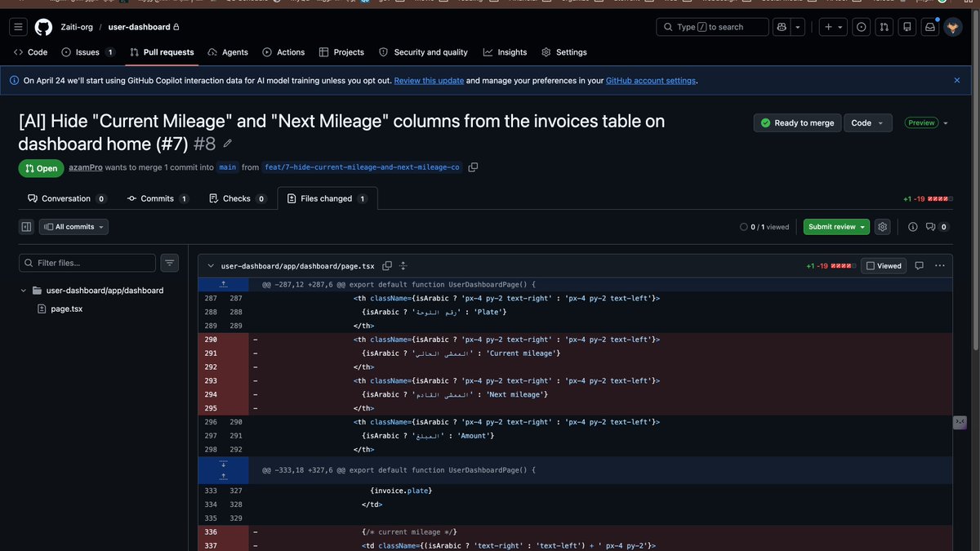Follow the 'Review this update' link
The image size is (980, 551).
pos(429,81)
